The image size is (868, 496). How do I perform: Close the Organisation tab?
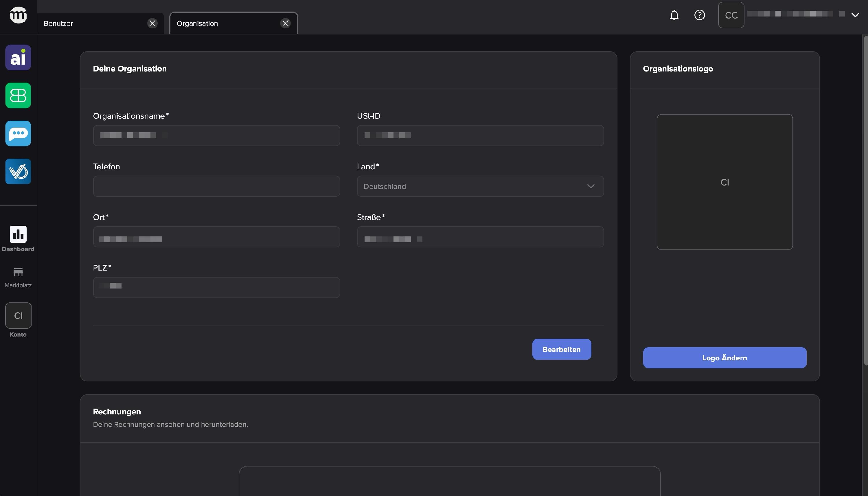click(285, 23)
